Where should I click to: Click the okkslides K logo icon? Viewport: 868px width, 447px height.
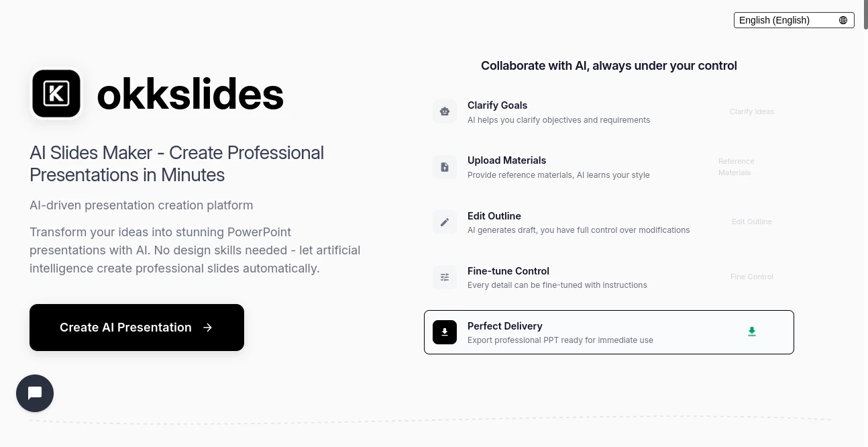point(56,93)
